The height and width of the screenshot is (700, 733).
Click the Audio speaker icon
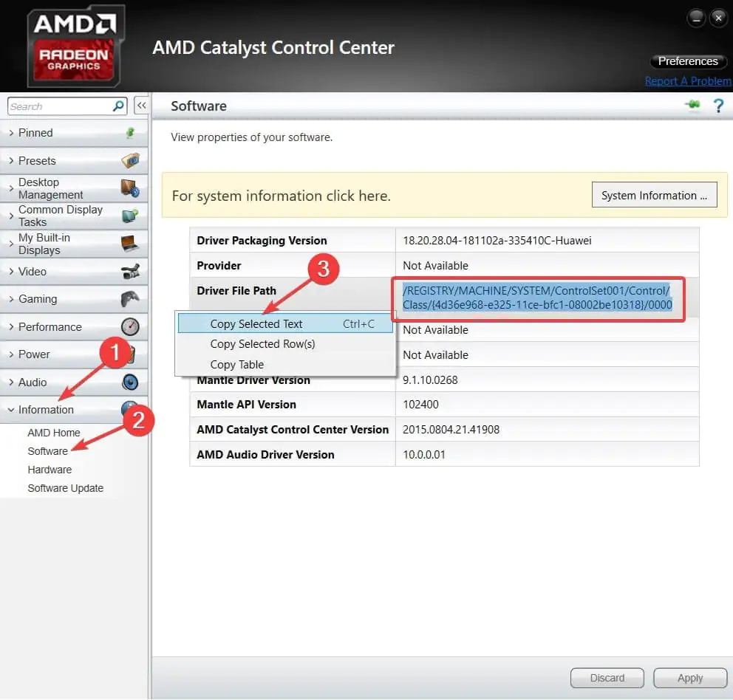(x=130, y=382)
